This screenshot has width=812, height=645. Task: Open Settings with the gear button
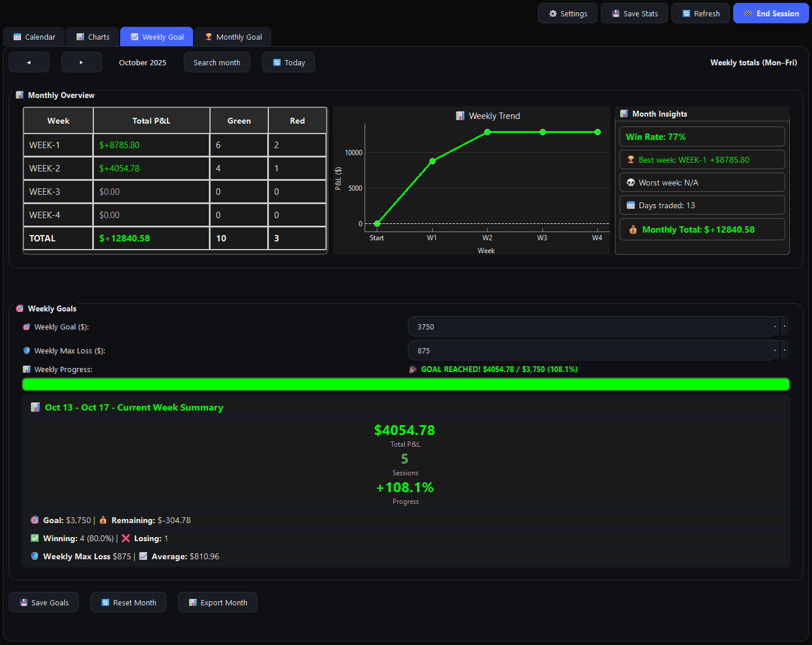pos(567,13)
